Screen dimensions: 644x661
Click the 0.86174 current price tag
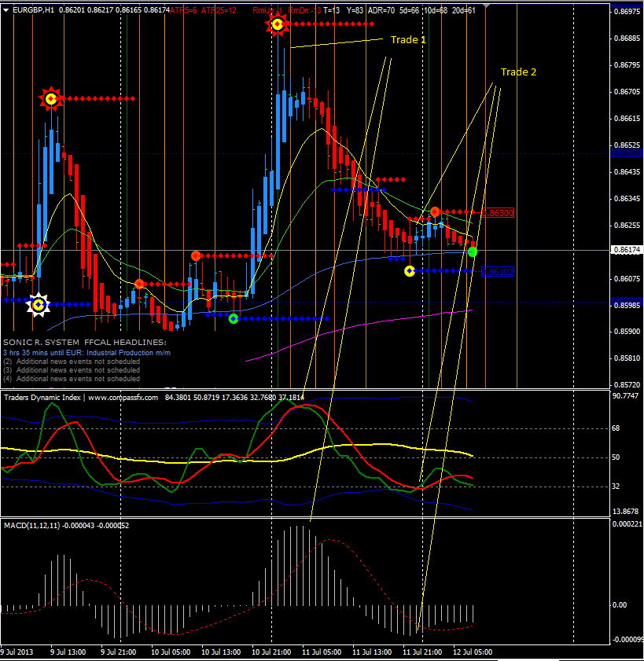point(627,250)
